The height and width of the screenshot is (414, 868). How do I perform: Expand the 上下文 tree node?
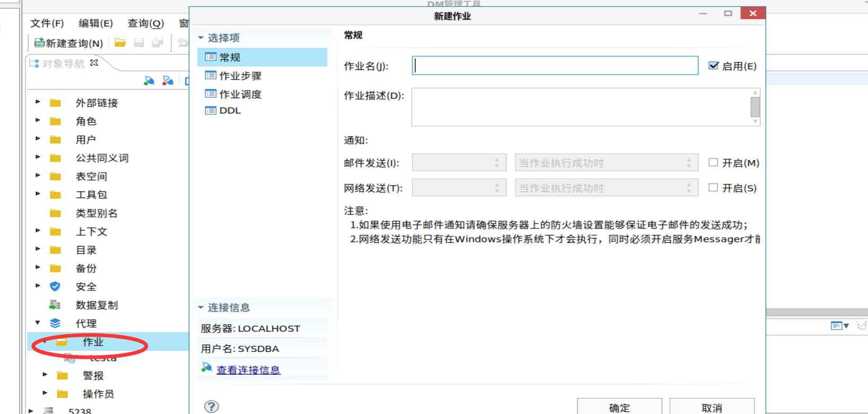click(38, 230)
